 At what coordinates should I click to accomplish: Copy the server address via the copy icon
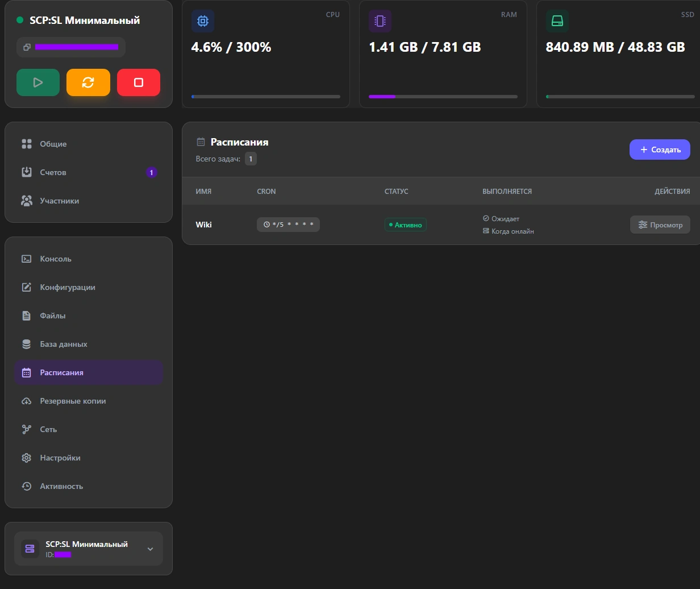point(27,47)
